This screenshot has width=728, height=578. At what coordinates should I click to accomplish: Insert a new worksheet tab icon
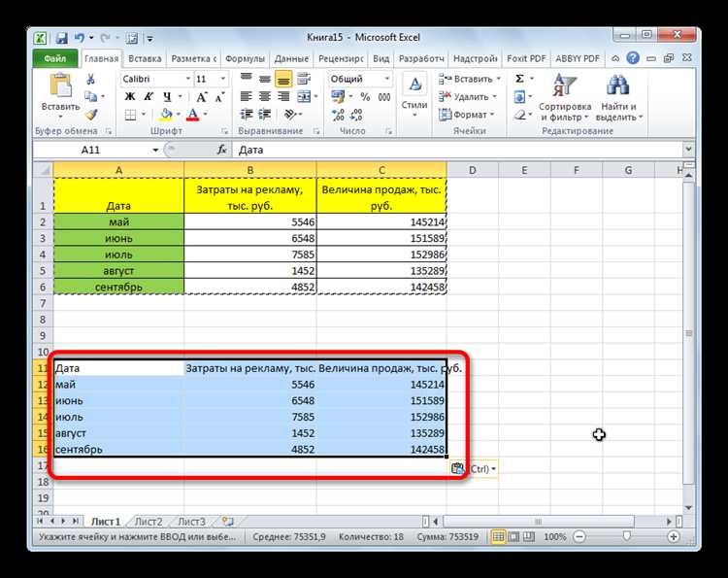click(x=227, y=522)
